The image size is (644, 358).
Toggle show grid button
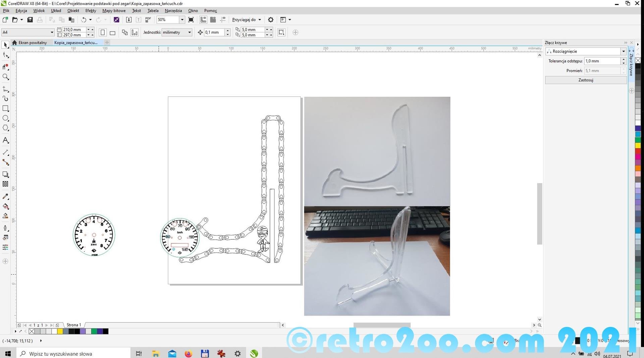click(213, 20)
